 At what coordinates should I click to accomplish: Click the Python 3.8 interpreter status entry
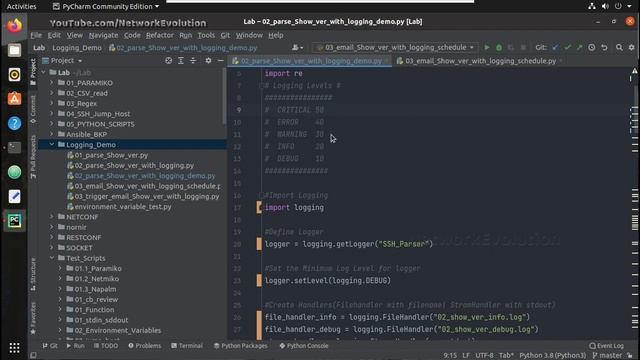pyautogui.click(x=552, y=356)
